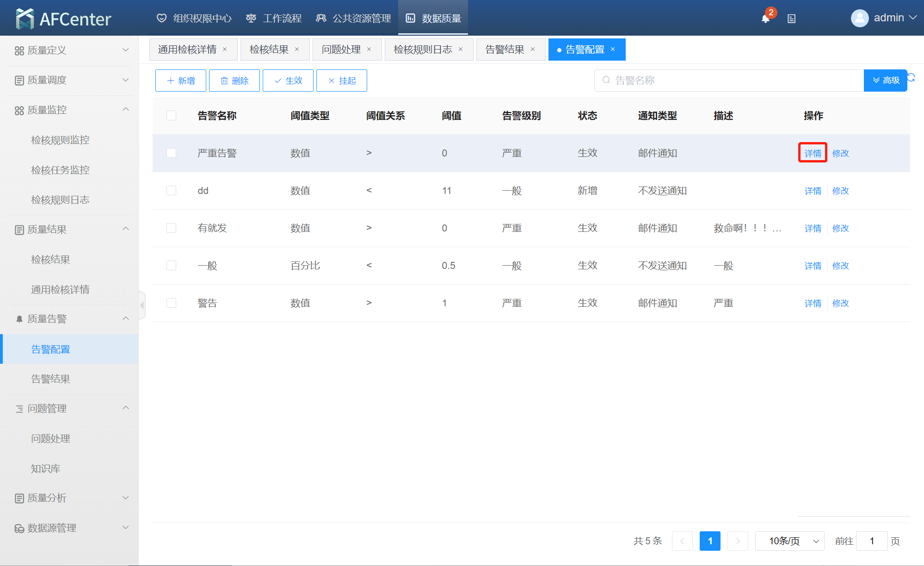Switch to the 问题处理 tab
The width and height of the screenshot is (924, 566).
pyautogui.click(x=341, y=50)
